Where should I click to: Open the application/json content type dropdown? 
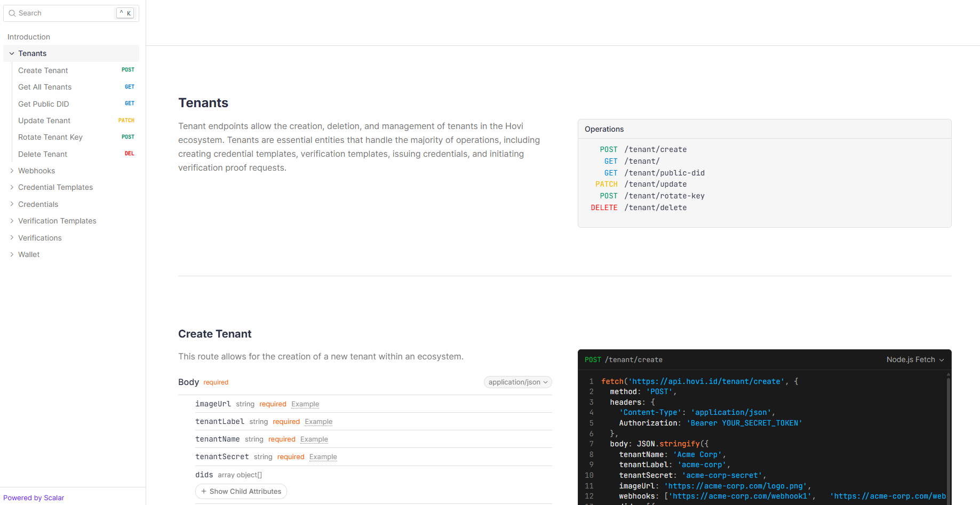coord(517,382)
